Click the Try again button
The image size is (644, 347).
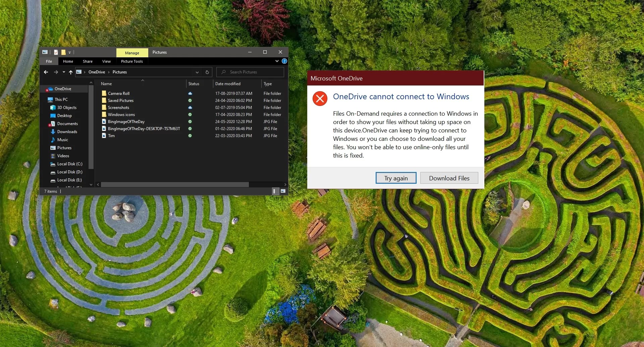pyautogui.click(x=396, y=178)
